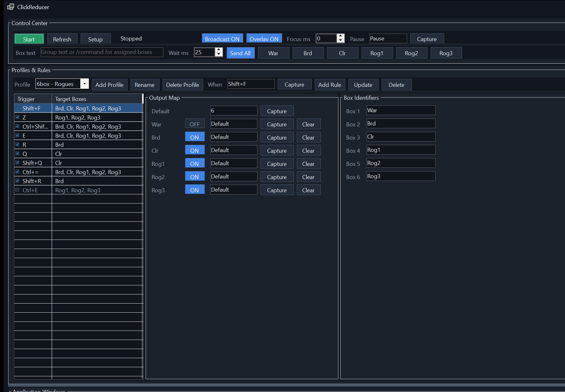
Task: Click Capture next to Pause field
Action: pyautogui.click(x=427, y=39)
